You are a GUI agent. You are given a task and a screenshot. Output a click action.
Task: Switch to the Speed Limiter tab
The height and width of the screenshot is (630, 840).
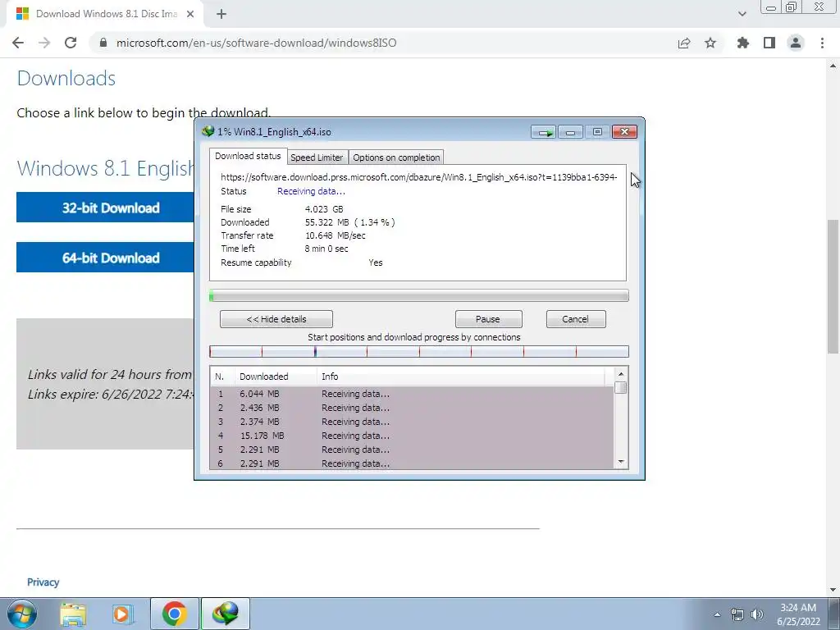coord(317,157)
